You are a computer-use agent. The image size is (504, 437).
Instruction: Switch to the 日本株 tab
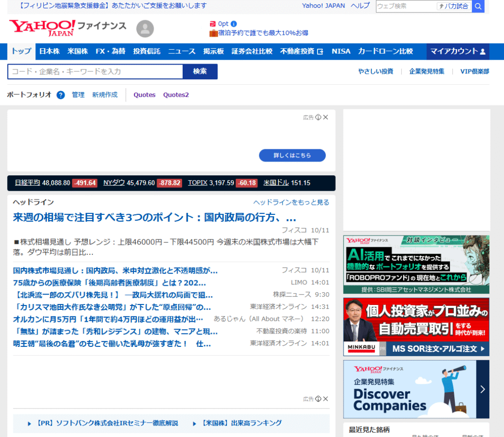[49, 51]
